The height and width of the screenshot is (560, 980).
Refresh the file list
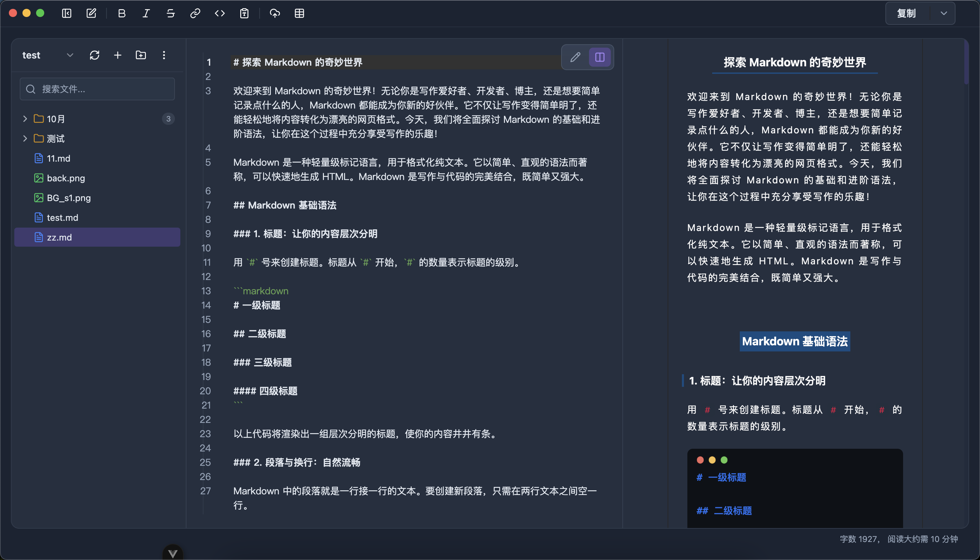click(94, 55)
